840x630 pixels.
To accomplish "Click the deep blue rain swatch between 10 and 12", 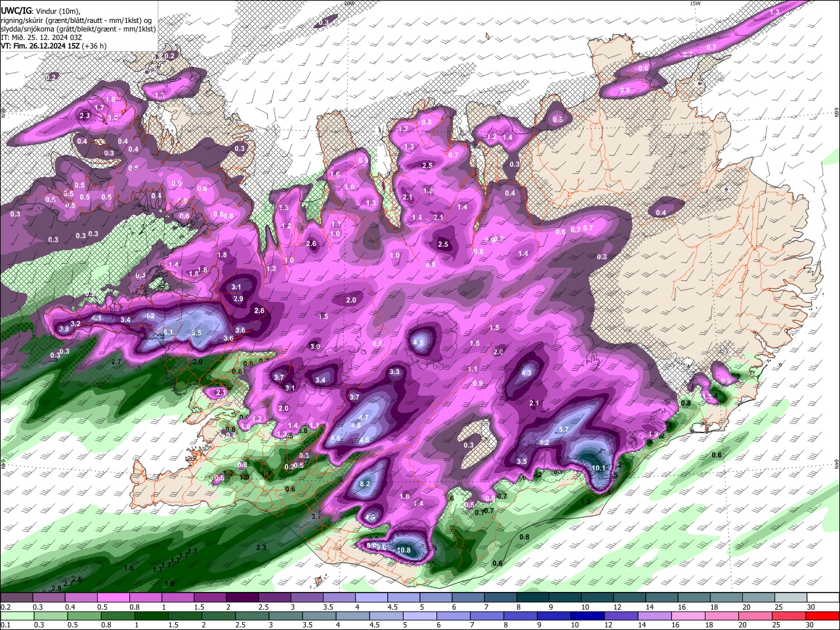I will [x=588, y=616].
